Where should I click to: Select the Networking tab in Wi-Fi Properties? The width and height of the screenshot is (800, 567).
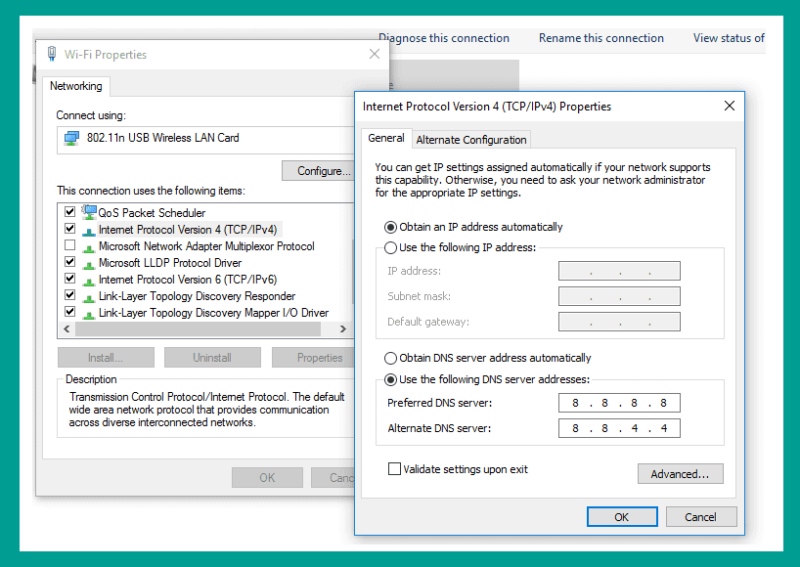tap(76, 86)
